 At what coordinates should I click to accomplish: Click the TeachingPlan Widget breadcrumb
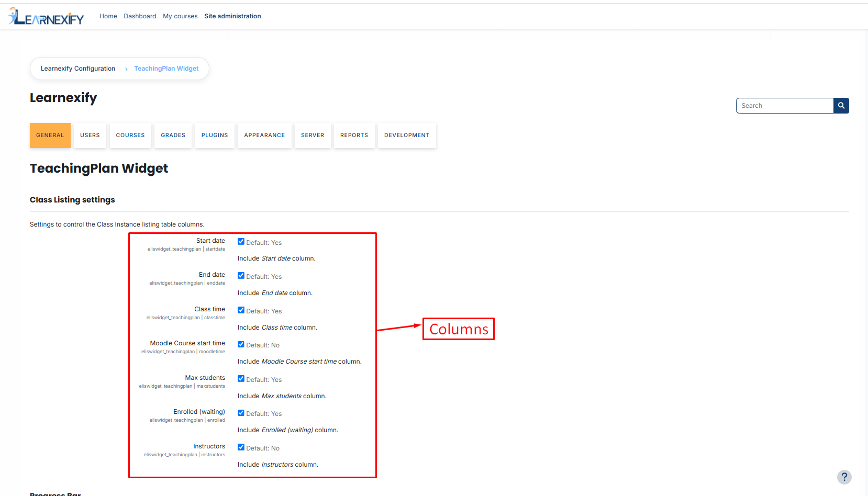166,69
